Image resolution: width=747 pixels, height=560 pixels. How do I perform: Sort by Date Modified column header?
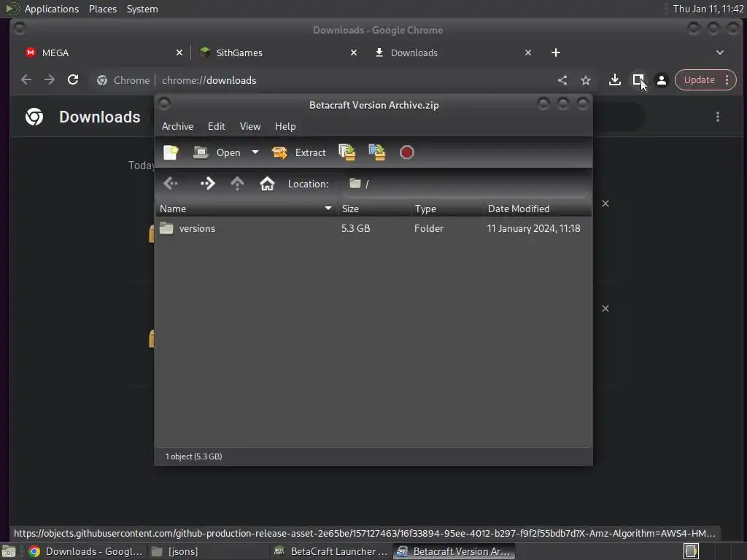pyautogui.click(x=538, y=209)
